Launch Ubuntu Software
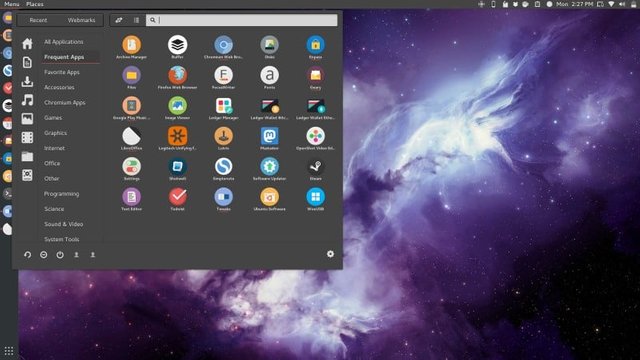The height and width of the screenshot is (360, 640). (269, 197)
